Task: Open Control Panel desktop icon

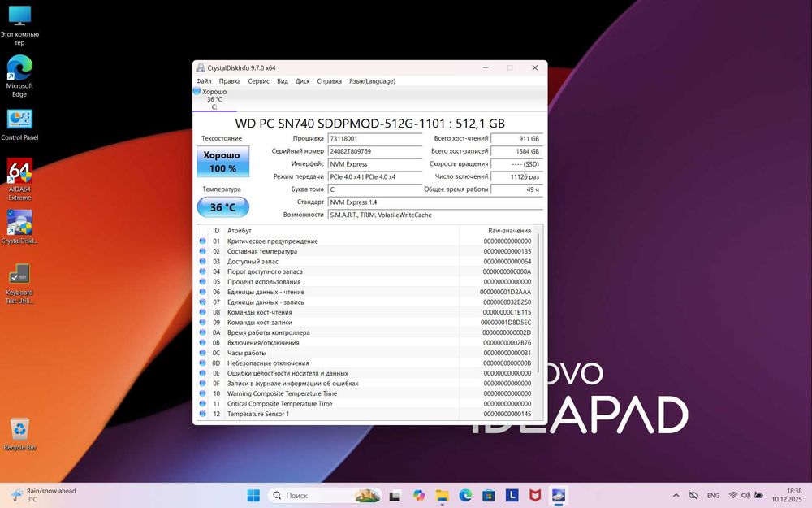Action: tap(19, 124)
